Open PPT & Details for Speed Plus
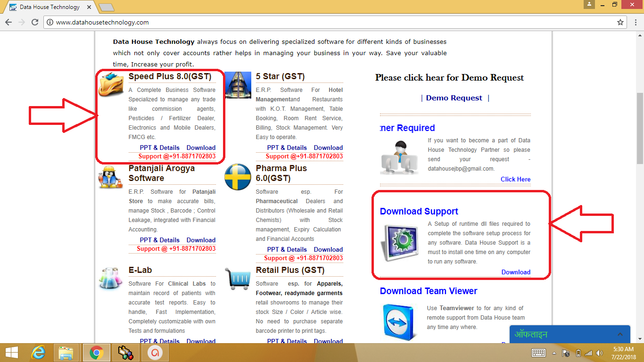The image size is (644, 362). [160, 148]
